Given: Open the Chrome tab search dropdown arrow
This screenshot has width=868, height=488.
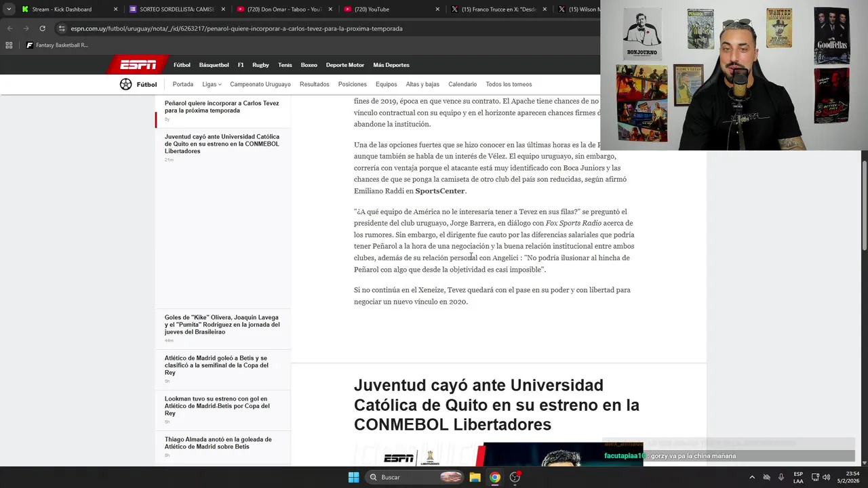Looking at the screenshot, I should pos(9,9).
